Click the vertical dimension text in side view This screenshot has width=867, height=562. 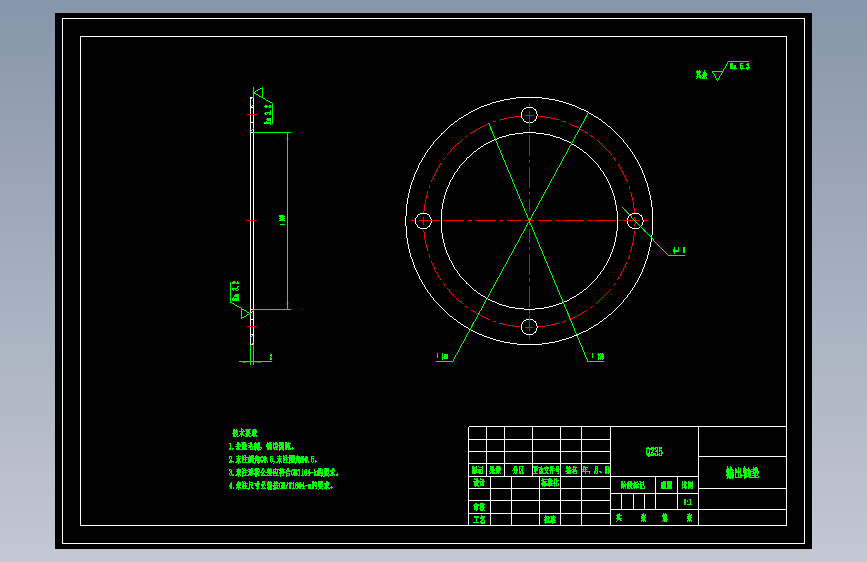pyautogui.click(x=283, y=220)
